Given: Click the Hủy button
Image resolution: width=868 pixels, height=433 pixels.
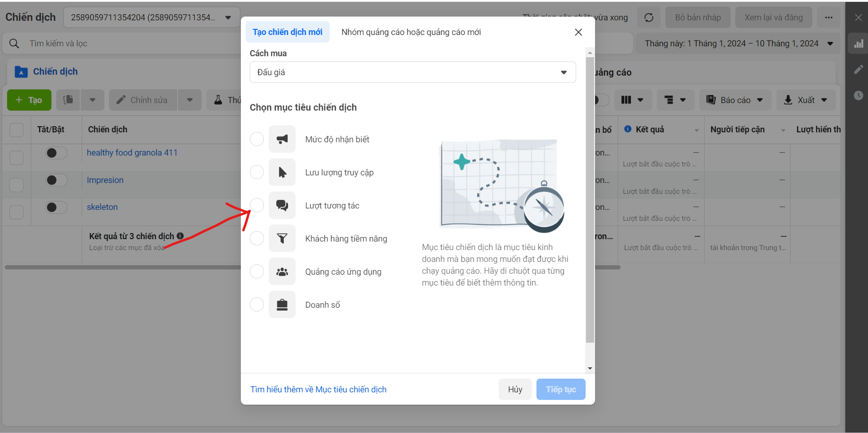Looking at the screenshot, I should [x=515, y=389].
